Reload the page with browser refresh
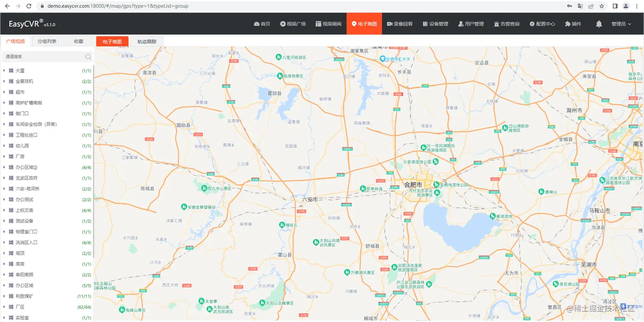The image size is (644, 322). 29,6
